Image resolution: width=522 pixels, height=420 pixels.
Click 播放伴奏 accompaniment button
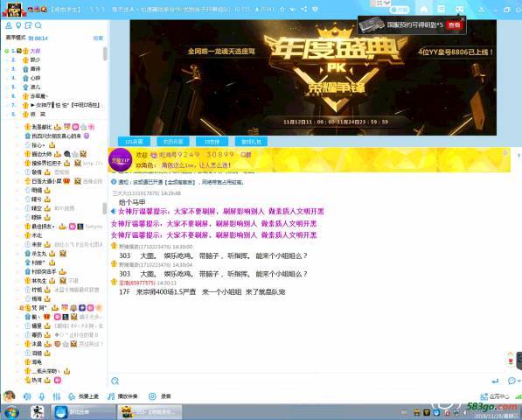(122, 396)
